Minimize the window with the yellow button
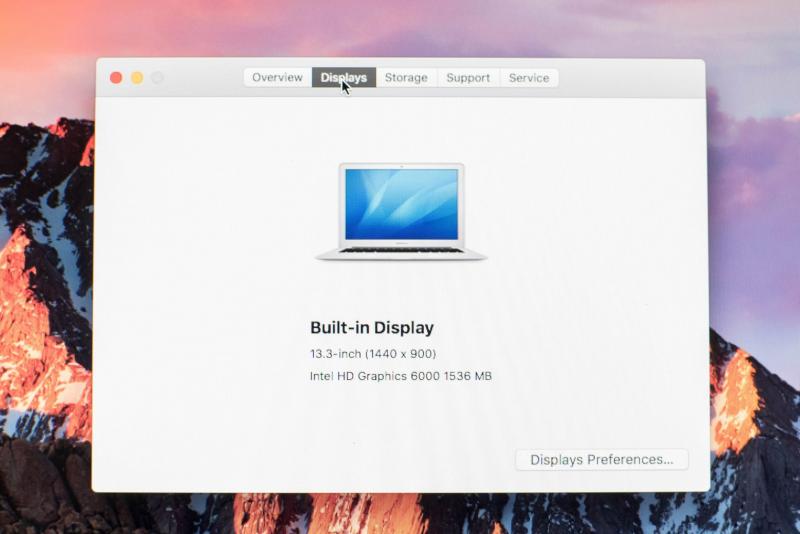Viewport: 800px width, 534px height. (137, 78)
